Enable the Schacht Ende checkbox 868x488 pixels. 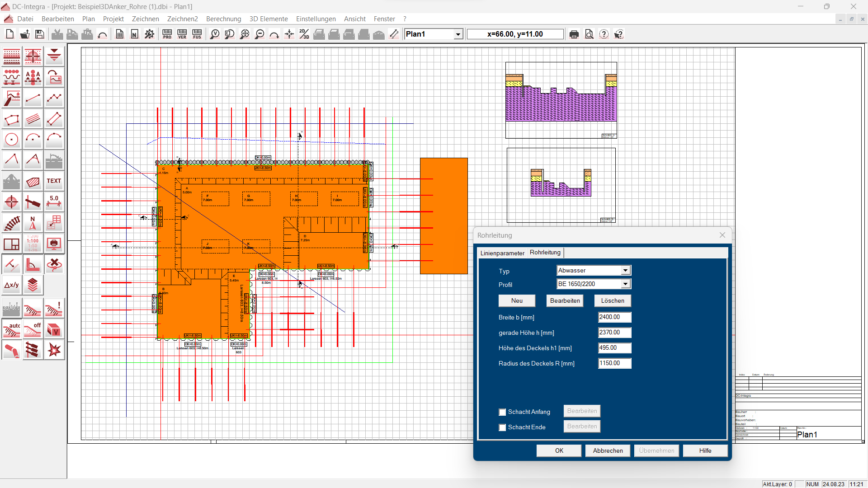(x=502, y=427)
